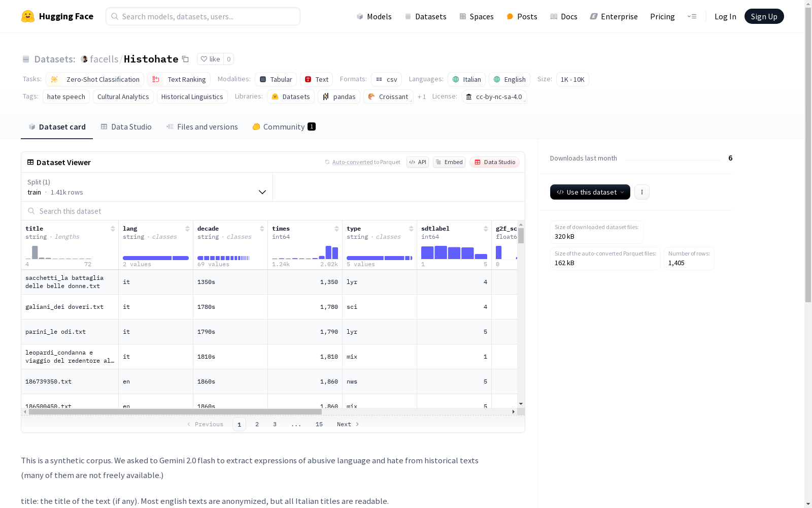Select the Datasets library tag

tap(291, 97)
